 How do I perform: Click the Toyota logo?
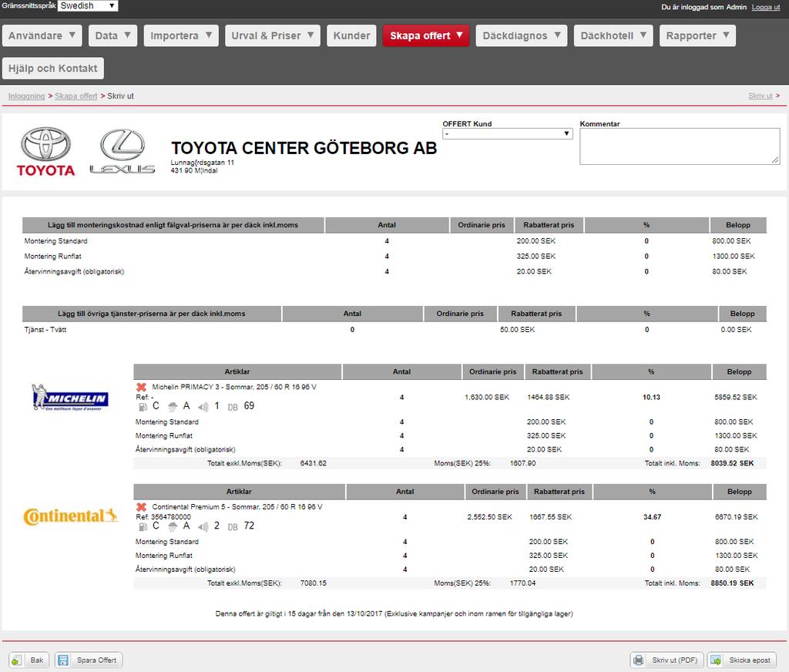tap(45, 152)
